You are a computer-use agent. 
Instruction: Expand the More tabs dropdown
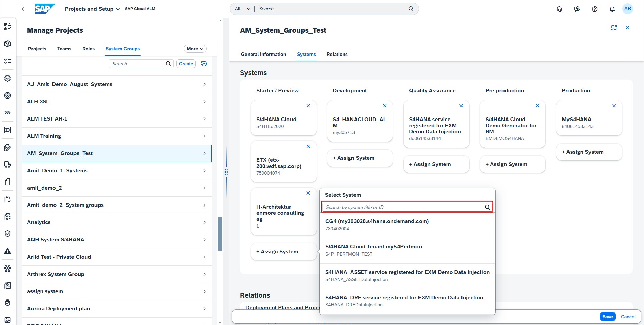(x=195, y=49)
